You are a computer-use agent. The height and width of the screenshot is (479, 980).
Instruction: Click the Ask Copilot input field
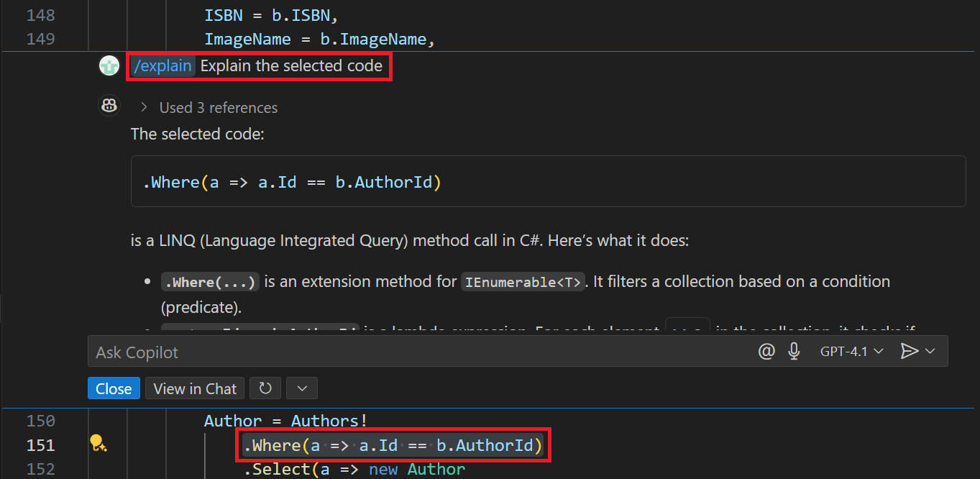coord(288,351)
